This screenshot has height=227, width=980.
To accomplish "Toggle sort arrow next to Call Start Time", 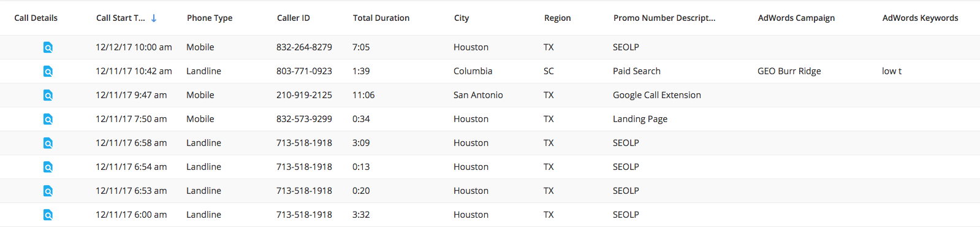I will tap(154, 18).
